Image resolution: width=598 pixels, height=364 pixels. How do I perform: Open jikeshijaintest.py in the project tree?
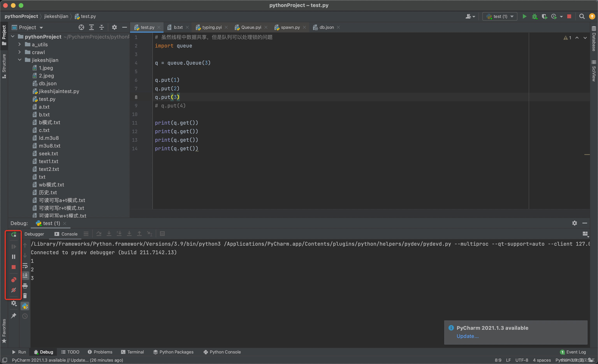pos(59,91)
